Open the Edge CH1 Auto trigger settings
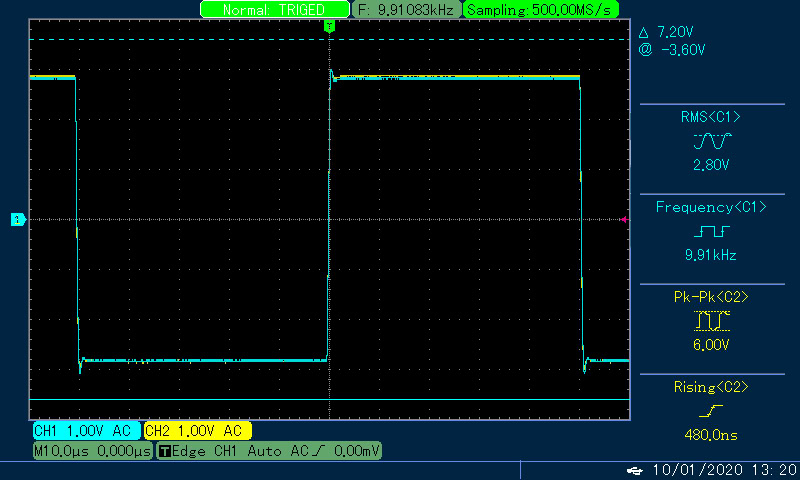The width and height of the screenshot is (800, 480). pos(268,451)
